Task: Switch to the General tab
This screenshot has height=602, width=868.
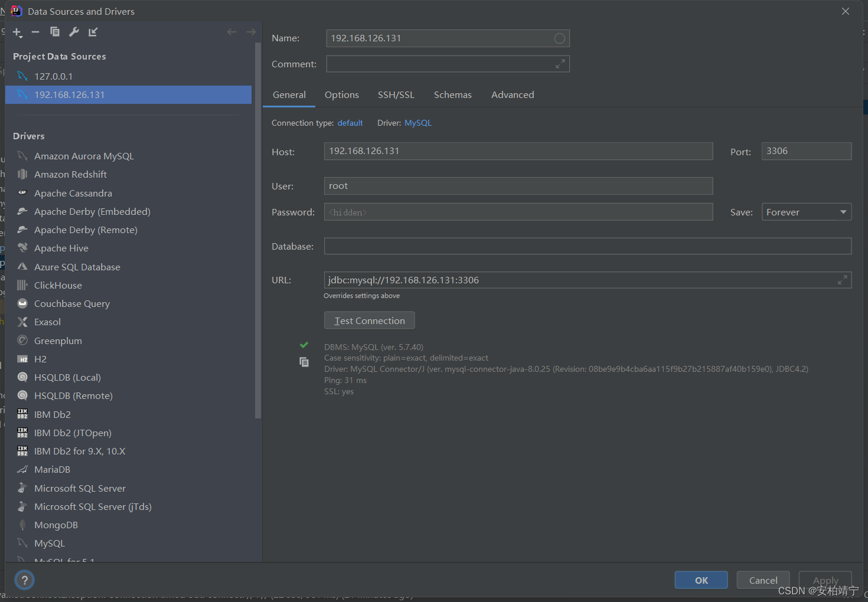Action: coord(289,94)
